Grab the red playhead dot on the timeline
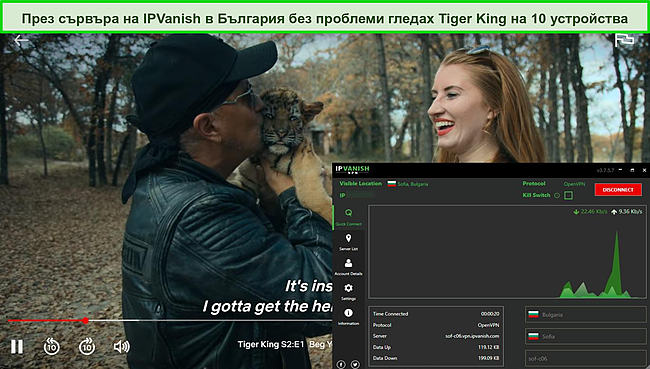 [85, 320]
